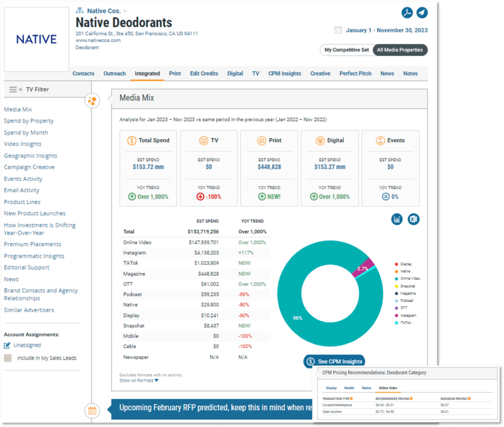Click the Transaction Type info icon
504x427 pixels.
coord(351,399)
